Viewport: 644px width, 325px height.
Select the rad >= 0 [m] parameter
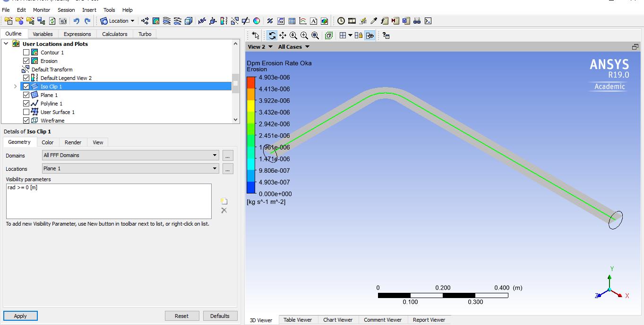(22, 187)
